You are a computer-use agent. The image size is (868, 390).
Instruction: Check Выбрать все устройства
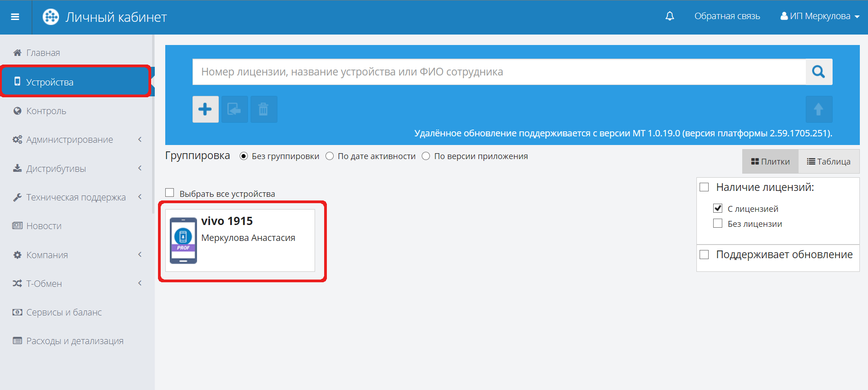click(170, 193)
